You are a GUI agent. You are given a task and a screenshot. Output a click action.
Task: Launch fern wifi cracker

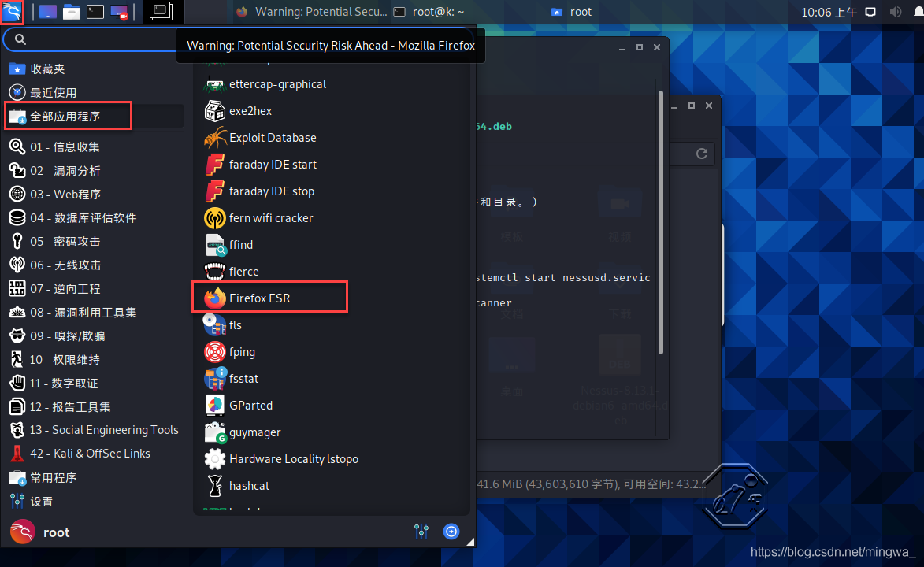point(331,218)
